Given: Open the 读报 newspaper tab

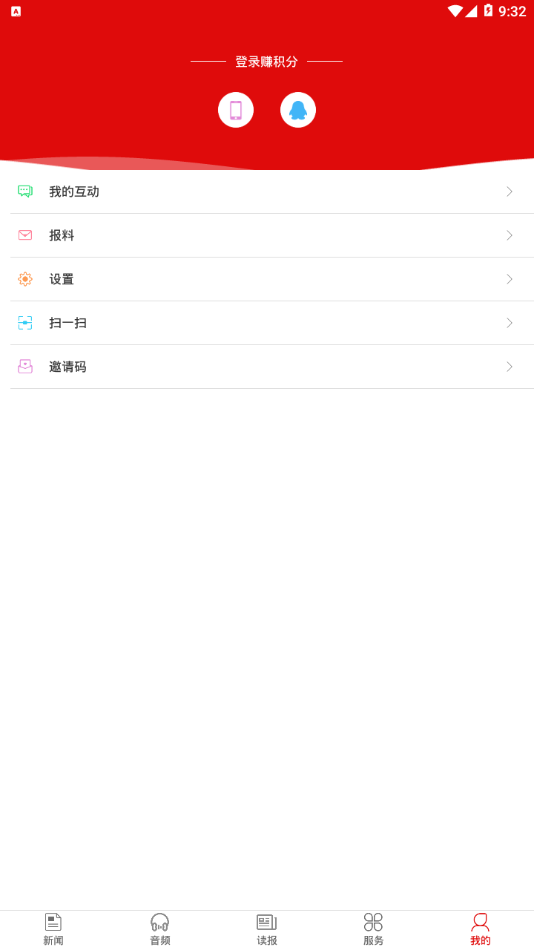Looking at the screenshot, I should coord(267,929).
